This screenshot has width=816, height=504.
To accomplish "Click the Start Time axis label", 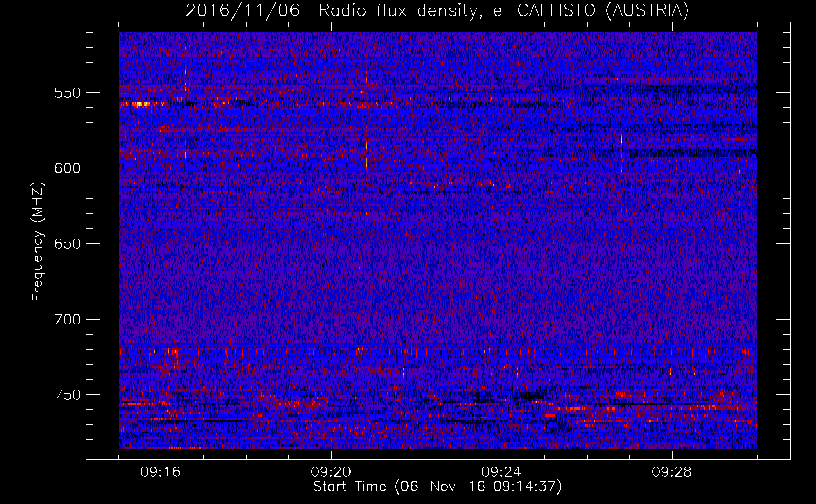I will point(437,486).
